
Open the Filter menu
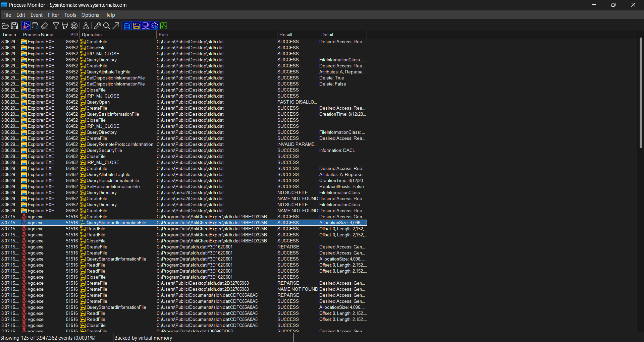tap(53, 15)
